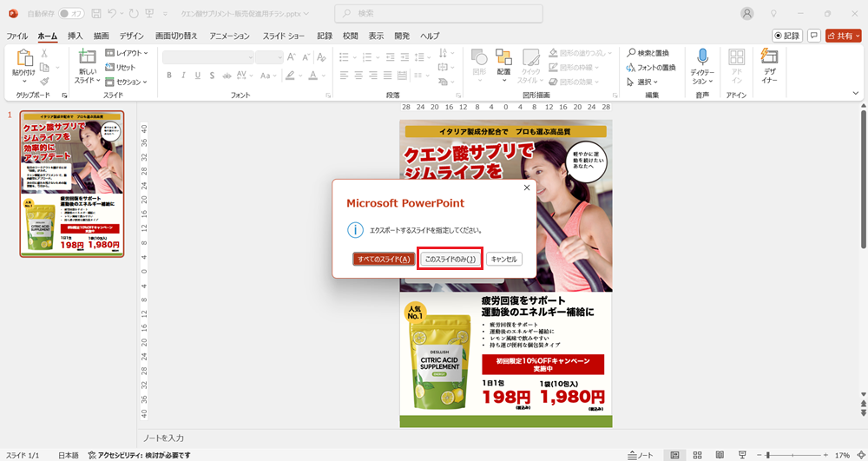Click the format painter brush icon
The image size is (868, 461).
pos(44,82)
